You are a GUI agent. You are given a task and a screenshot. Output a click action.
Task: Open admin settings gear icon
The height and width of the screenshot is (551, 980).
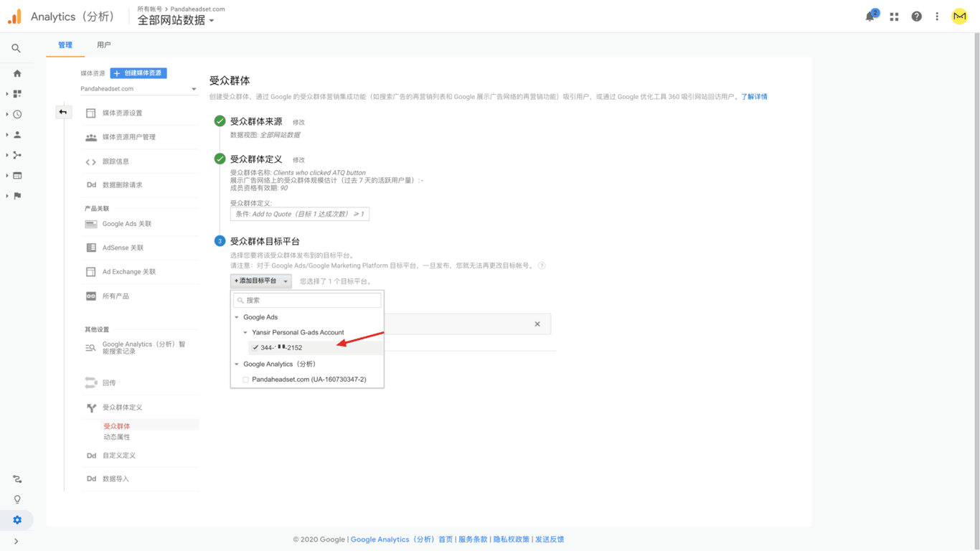(17, 520)
